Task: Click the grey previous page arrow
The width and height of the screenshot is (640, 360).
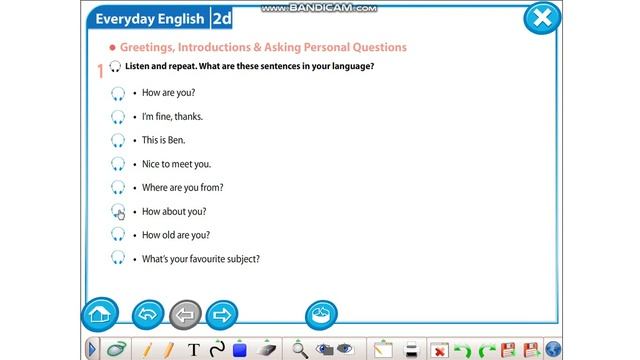Action: click(x=185, y=315)
